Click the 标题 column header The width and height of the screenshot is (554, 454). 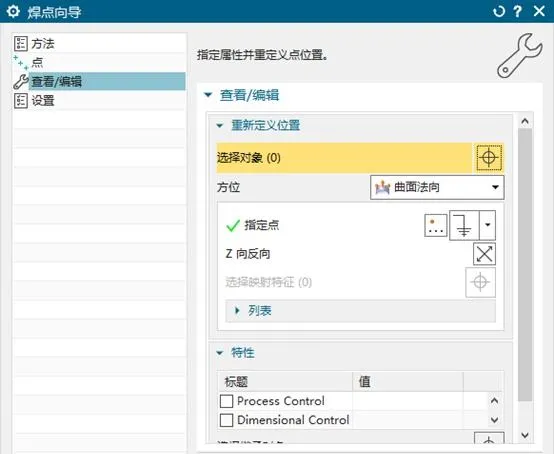(x=285, y=382)
